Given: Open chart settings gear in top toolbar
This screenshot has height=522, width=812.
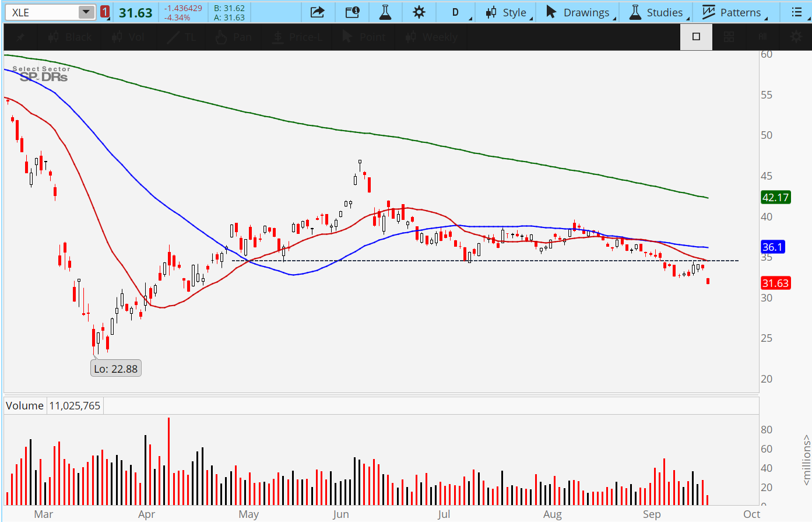Looking at the screenshot, I should tap(419, 12).
